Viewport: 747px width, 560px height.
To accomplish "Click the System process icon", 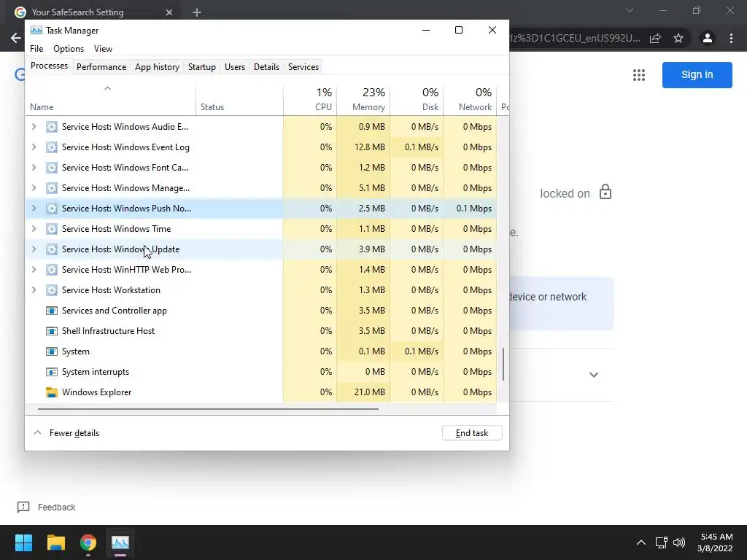I will 52,351.
